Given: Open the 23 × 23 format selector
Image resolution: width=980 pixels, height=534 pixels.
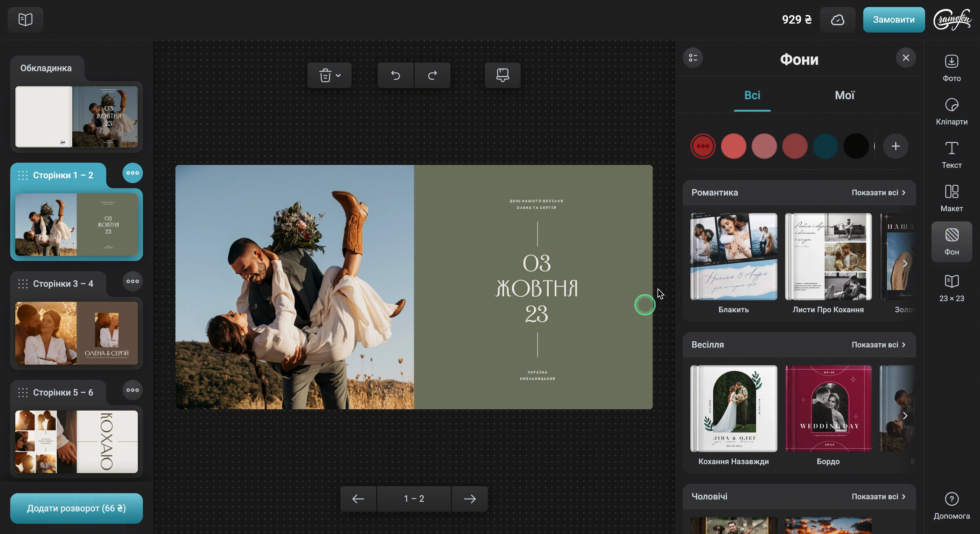Looking at the screenshot, I should [951, 288].
